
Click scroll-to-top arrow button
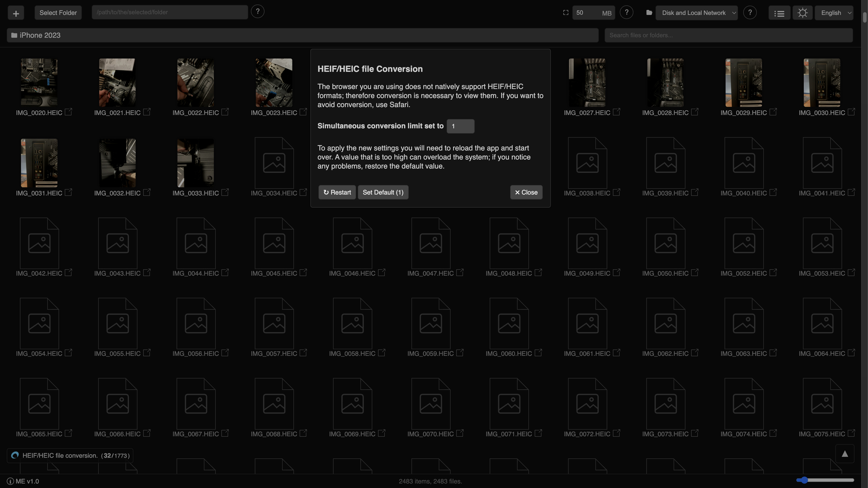pos(844,454)
